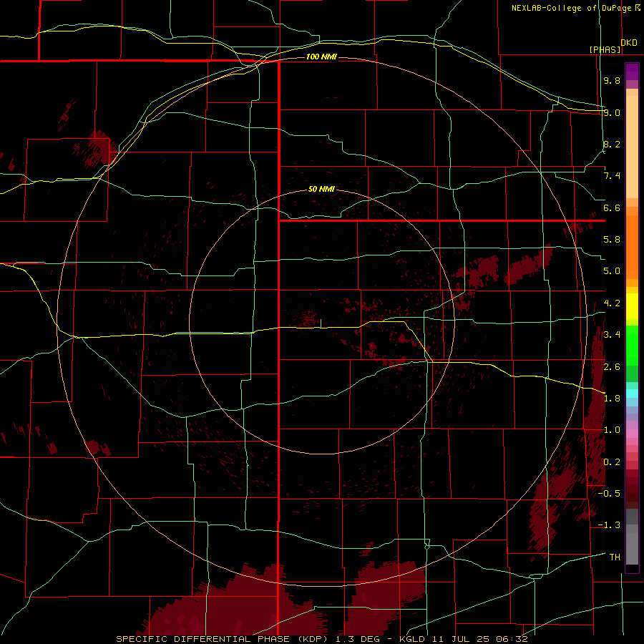644x644 pixels.
Task: Select the 5.8 value on the scale
Action: (612, 240)
